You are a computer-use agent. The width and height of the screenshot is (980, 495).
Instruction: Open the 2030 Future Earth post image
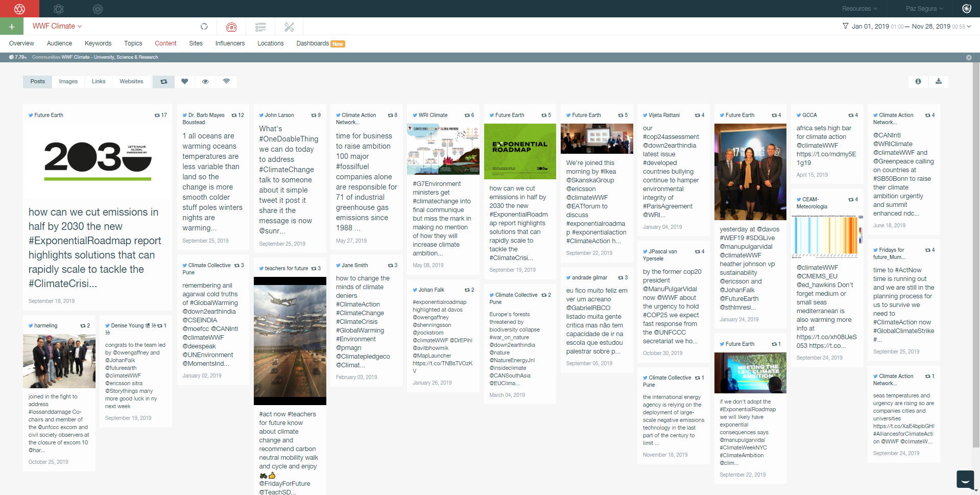(98, 160)
